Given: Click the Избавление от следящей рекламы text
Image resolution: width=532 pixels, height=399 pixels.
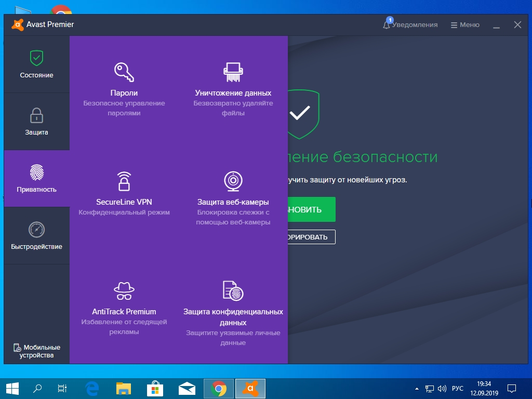Looking at the screenshot, I should tap(124, 327).
